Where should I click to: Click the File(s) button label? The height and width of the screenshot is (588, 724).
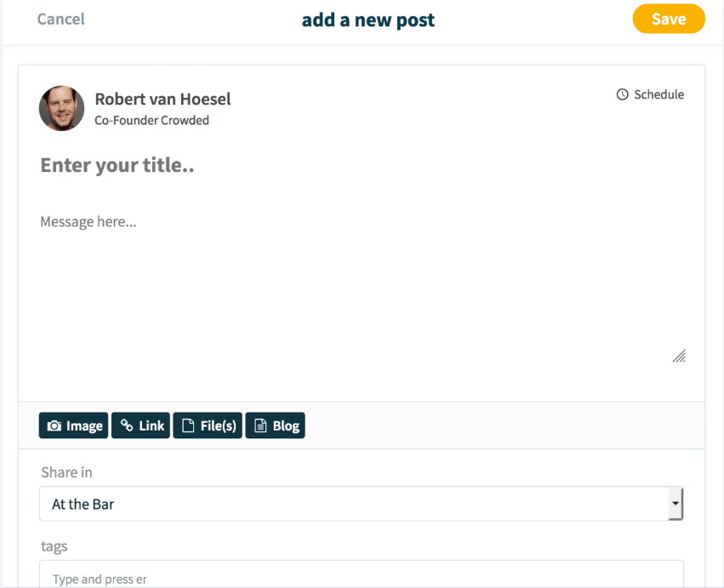click(218, 426)
